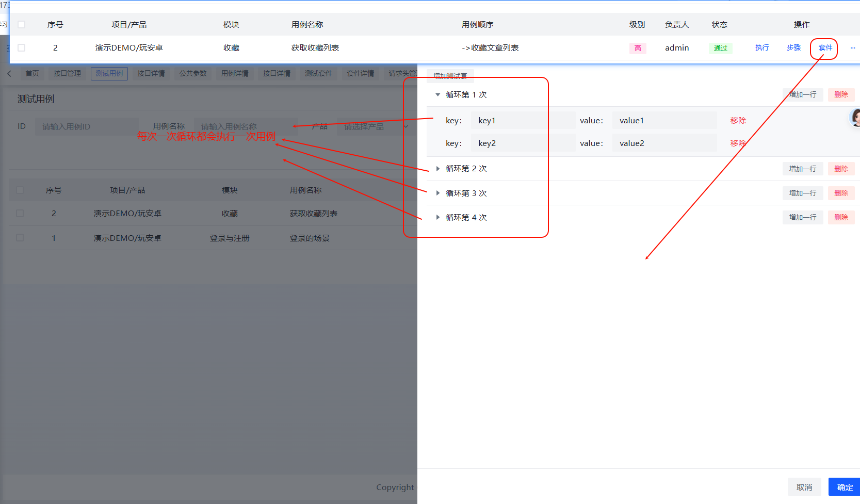Delete loop 2 with 删除 button
Image resolution: width=860 pixels, height=504 pixels.
click(x=841, y=169)
